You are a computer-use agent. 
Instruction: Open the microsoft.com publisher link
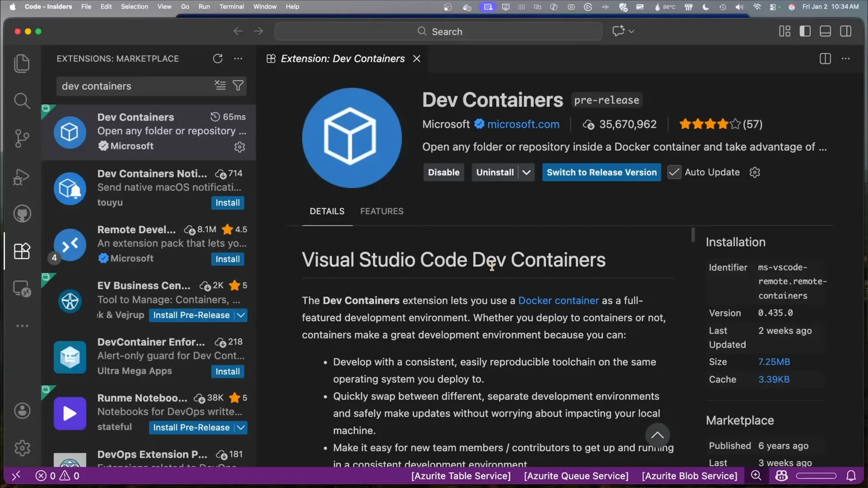click(x=523, y=124)
